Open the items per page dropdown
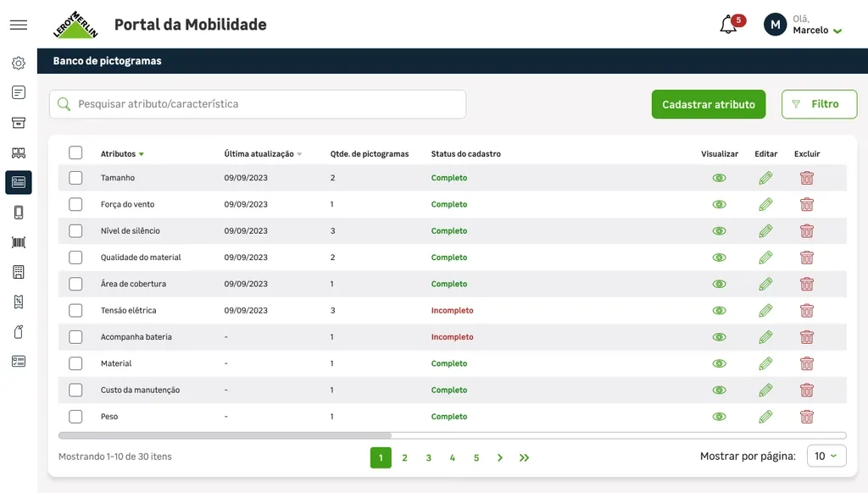The height and width of the screenshot is (493, 868). click(826, 456)
